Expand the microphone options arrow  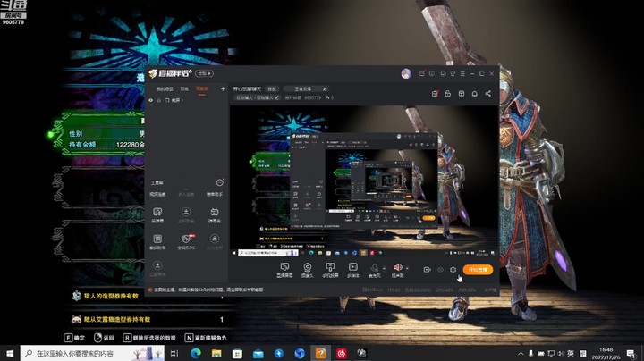(384, 269)
